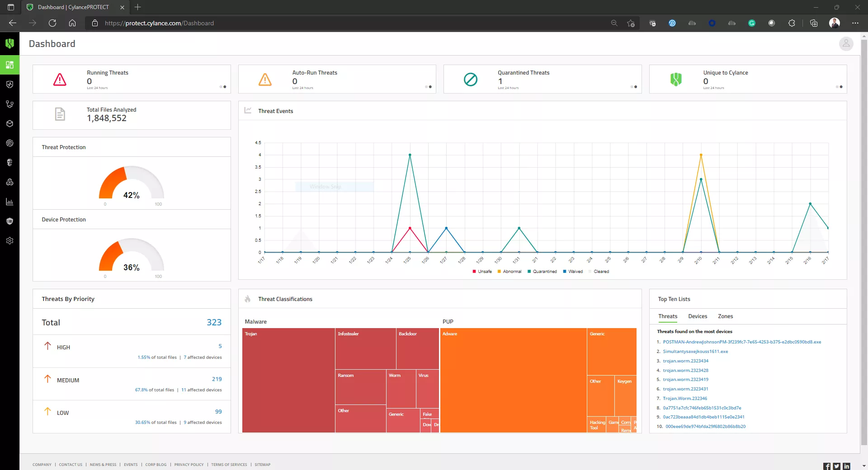This screenshot has height=470, width=868.
Task: Toggle the Quarantined series in chart legend
Action: [542, 272]
